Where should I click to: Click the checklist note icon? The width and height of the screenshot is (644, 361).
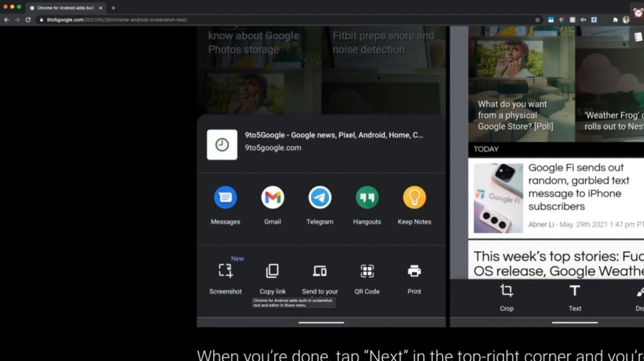pyautogui.click(x=638, y=37)
